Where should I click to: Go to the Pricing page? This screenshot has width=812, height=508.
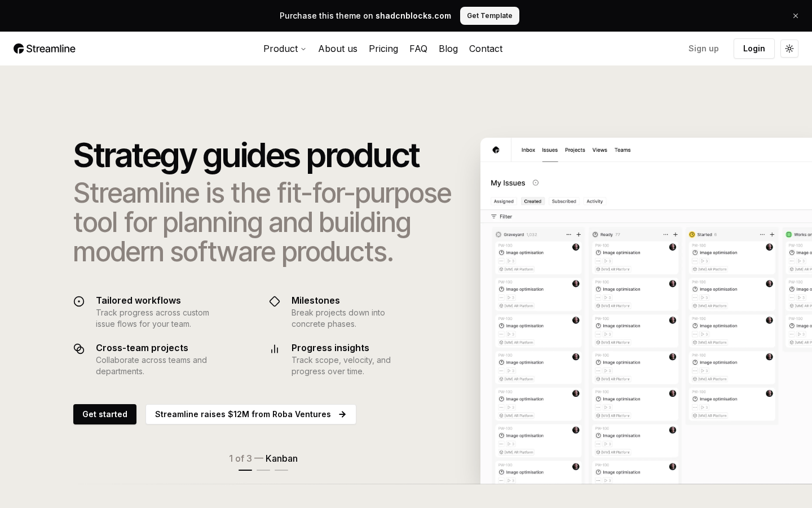(x=383, y=49)
